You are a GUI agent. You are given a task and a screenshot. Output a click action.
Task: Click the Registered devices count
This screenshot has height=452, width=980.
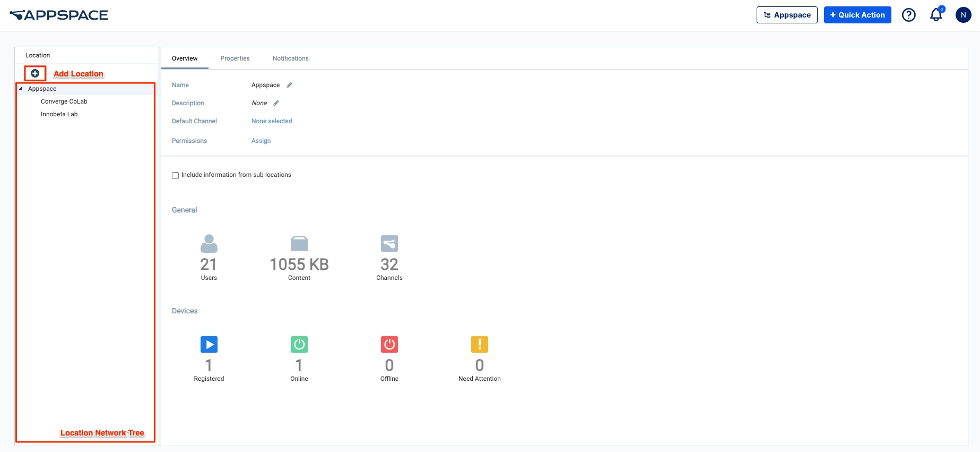pyautogui.click(x=209, y=365)
